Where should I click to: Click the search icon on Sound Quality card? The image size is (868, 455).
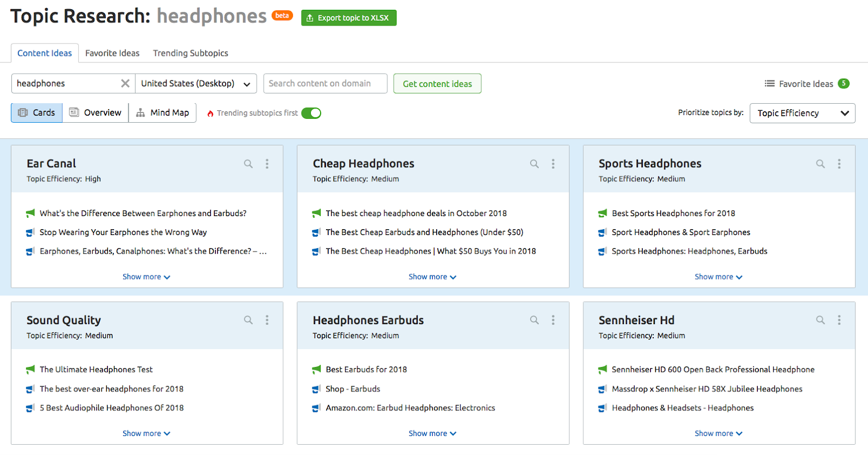(x=248, y=320)
